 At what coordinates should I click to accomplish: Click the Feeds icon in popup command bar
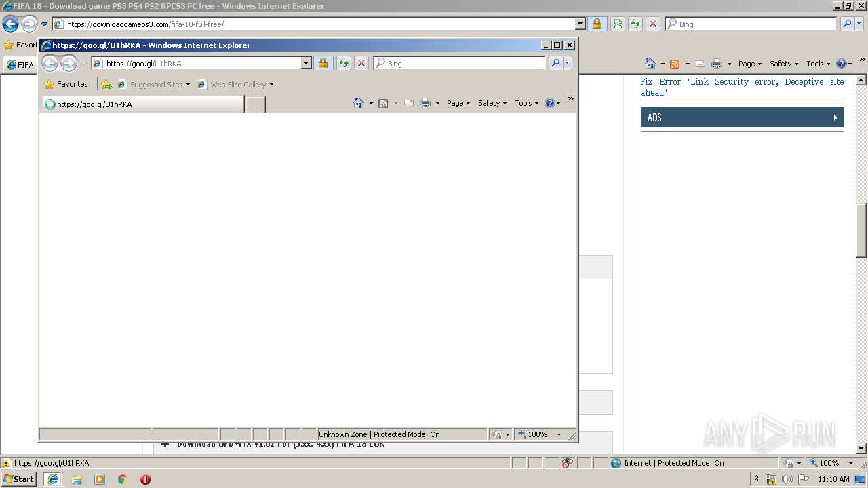(383, 103)
